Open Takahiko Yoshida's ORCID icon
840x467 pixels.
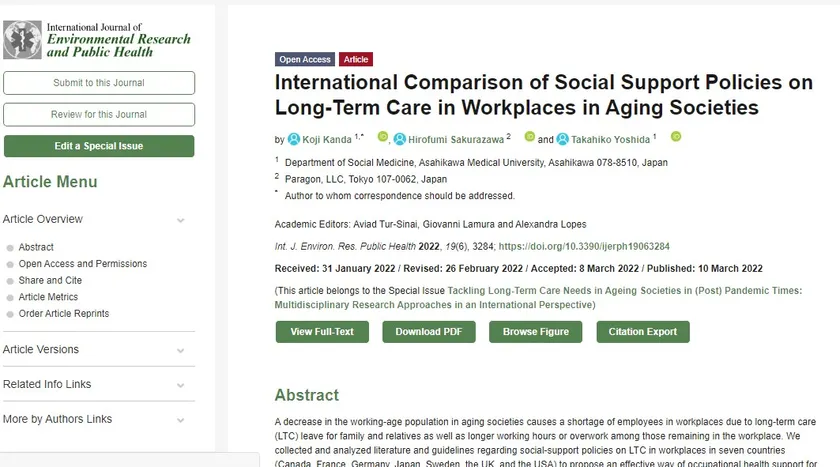click(x=676, y=137)
